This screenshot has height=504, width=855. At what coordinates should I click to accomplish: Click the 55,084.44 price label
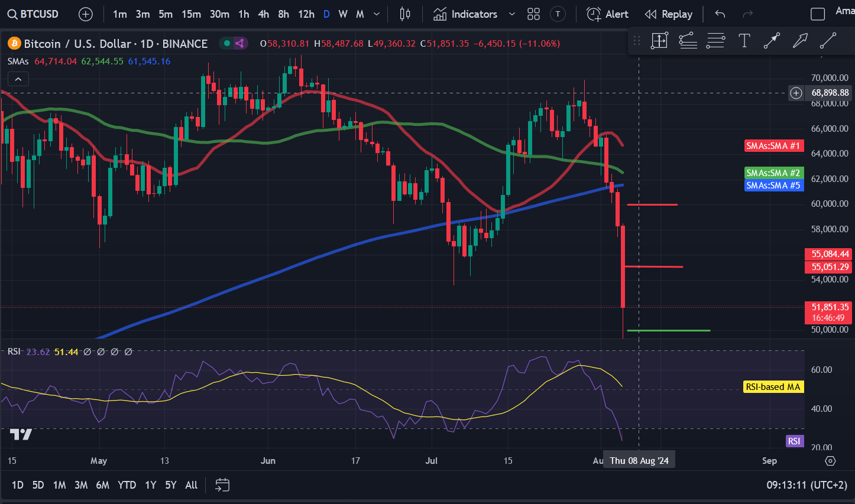[829, 254]
